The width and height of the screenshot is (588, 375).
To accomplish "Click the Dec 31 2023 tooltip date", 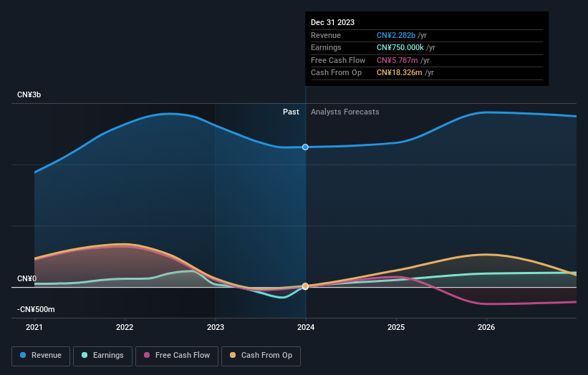I will (332, 22).
